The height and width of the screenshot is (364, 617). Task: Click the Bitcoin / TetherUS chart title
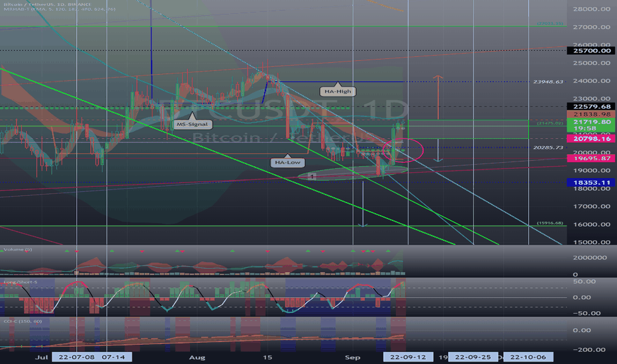click(x=47, y=5)
